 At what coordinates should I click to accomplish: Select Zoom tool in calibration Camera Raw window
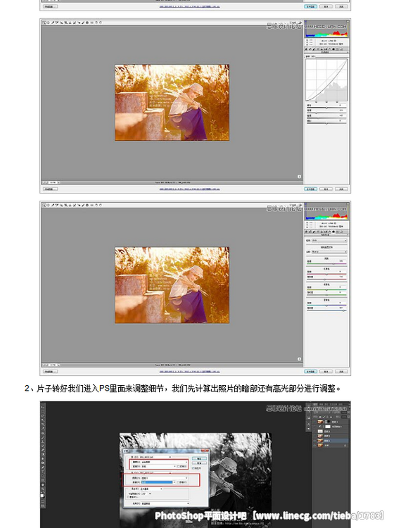44,205
